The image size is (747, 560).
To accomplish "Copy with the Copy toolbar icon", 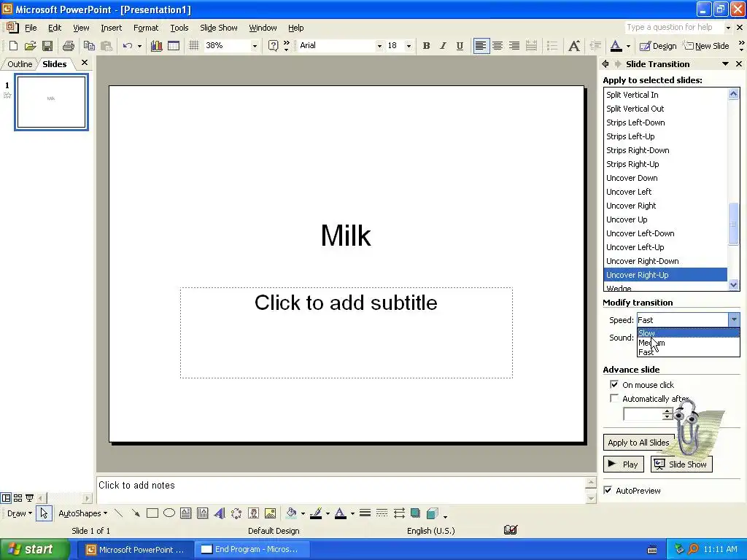I will pos(89,46).
